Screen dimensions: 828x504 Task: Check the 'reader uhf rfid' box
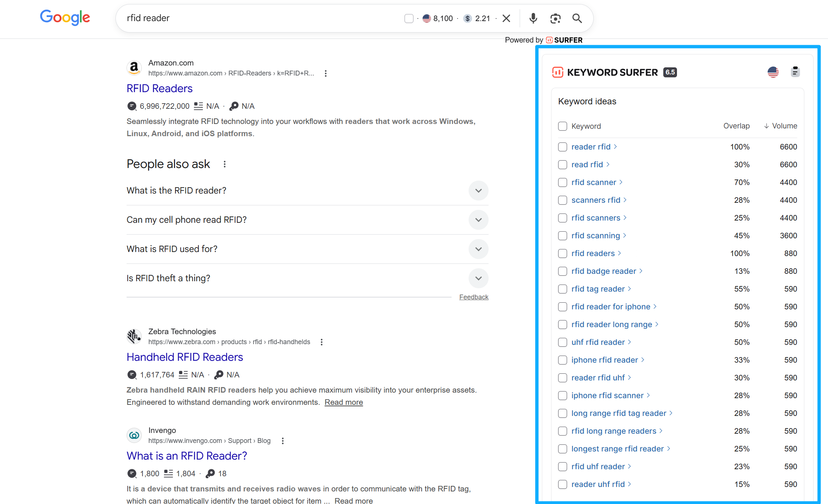563,484
